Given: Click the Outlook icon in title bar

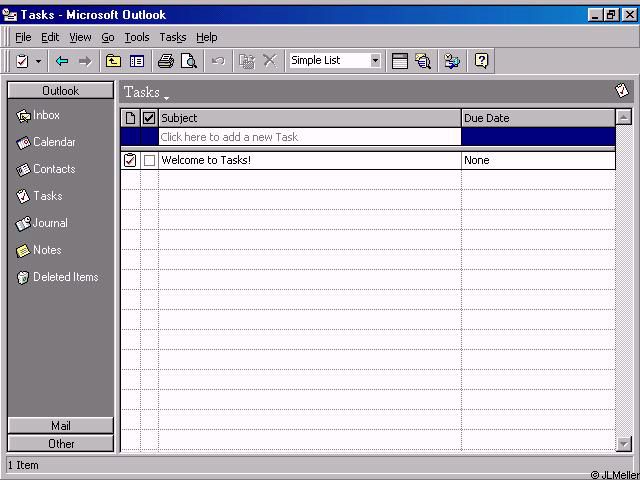Looking at the screenshot, I should pos(9,15).
